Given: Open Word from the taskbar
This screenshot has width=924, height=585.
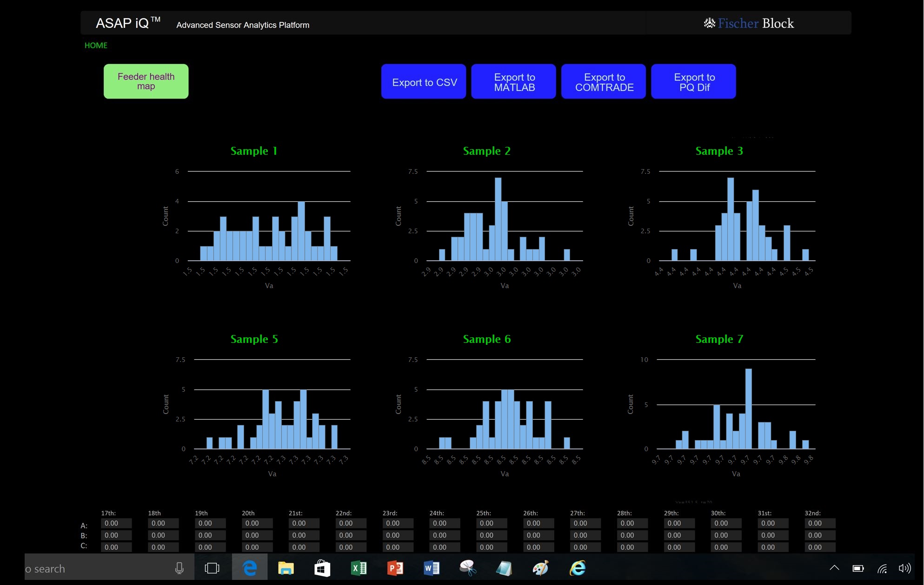Looking at the screenshot, I should 431,568.
